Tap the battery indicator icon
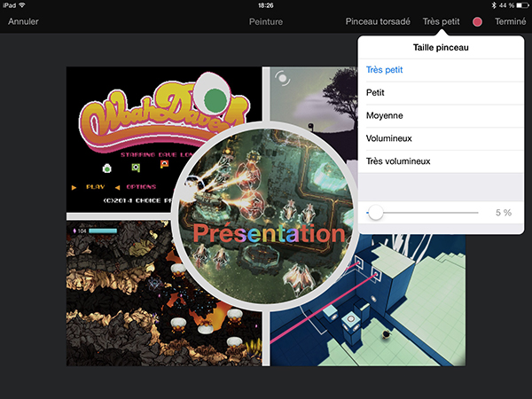Image resolution: width=532 pixels, height=399 pixels. [x=522, y=5]
